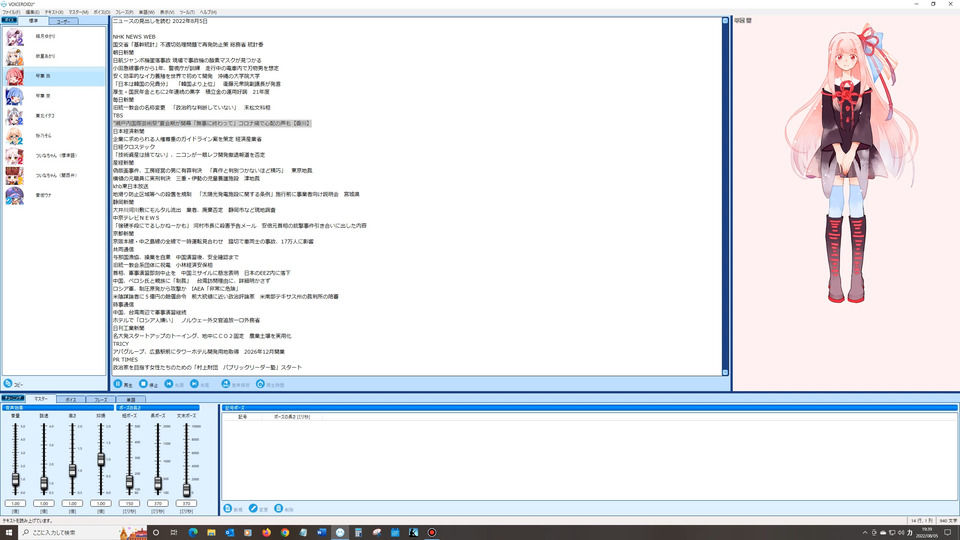Select 琴葉 葵 voice avatar

click(14, 96)
